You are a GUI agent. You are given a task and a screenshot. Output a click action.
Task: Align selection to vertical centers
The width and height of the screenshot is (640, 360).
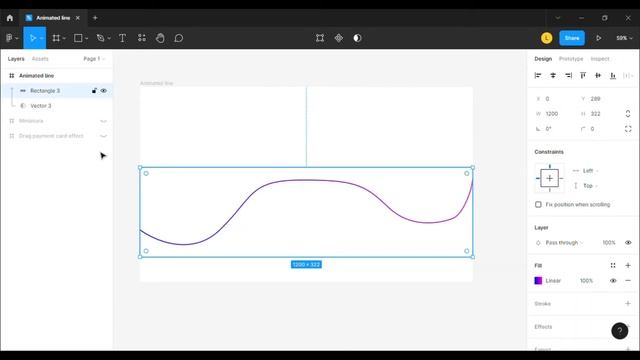click(x=598, y=76)
